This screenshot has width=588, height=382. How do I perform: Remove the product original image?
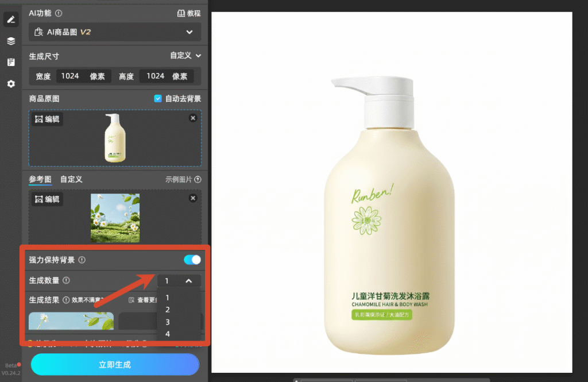pos(193,118)
